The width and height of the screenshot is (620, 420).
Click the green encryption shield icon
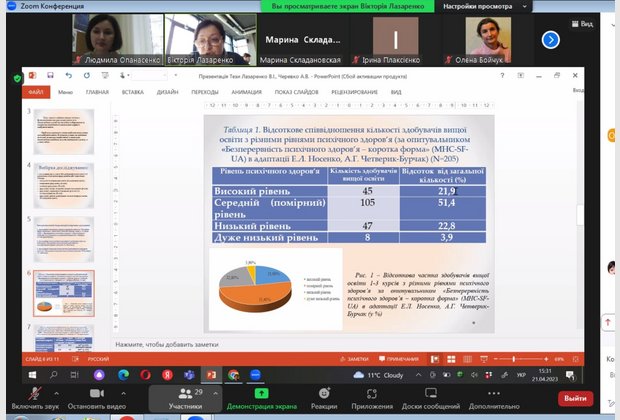click(17, 77)
